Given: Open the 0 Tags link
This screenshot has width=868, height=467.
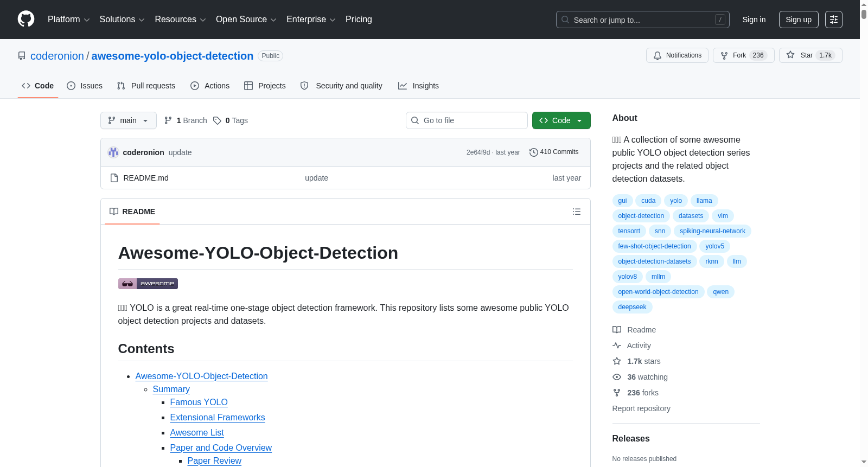Looking at the screenshot, I should 231,120.
